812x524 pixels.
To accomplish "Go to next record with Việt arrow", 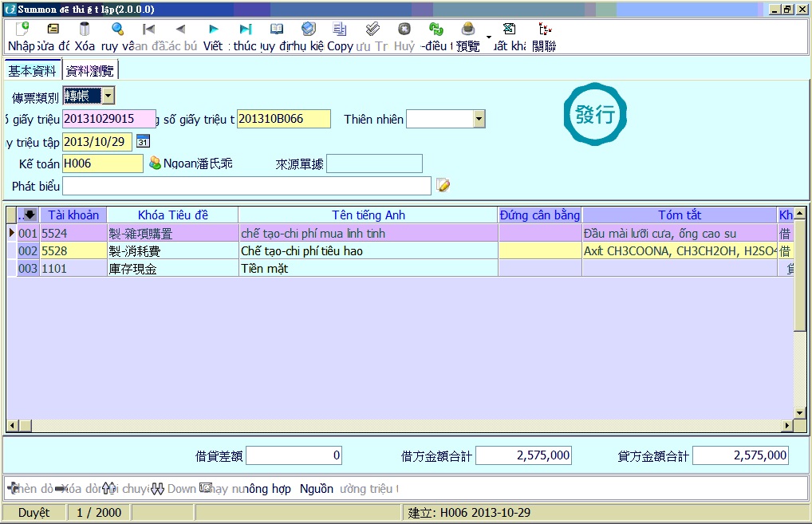I will point(213,30).
